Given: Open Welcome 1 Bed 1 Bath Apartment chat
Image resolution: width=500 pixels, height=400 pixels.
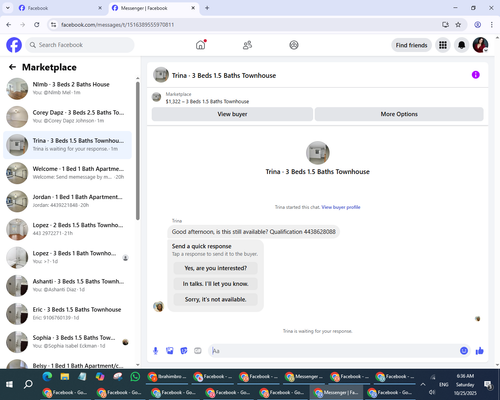Looking at the screenshot, I should click(68, 173).
